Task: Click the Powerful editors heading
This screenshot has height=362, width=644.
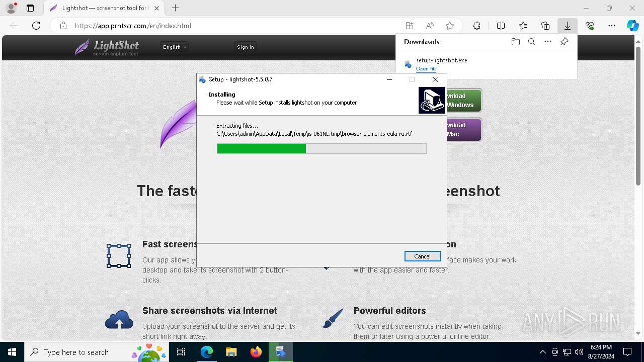Action: click(390, 311)
